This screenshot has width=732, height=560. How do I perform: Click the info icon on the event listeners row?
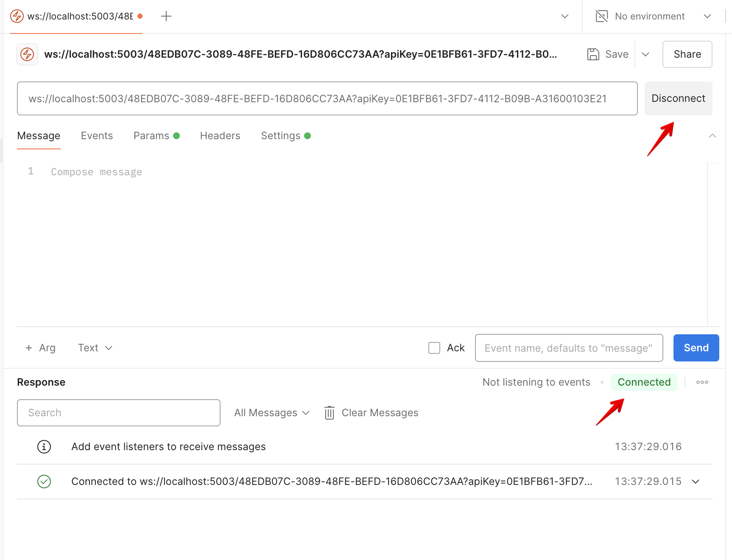click(44, 447)
